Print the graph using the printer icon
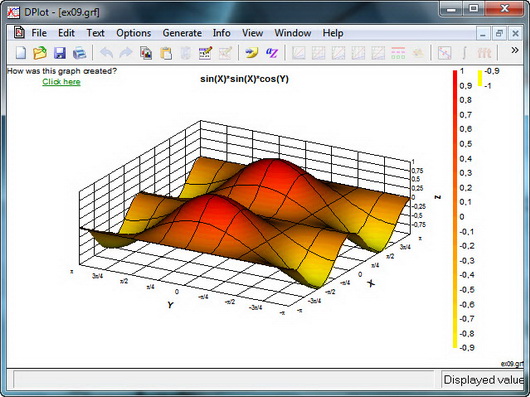 pos(80,53)
